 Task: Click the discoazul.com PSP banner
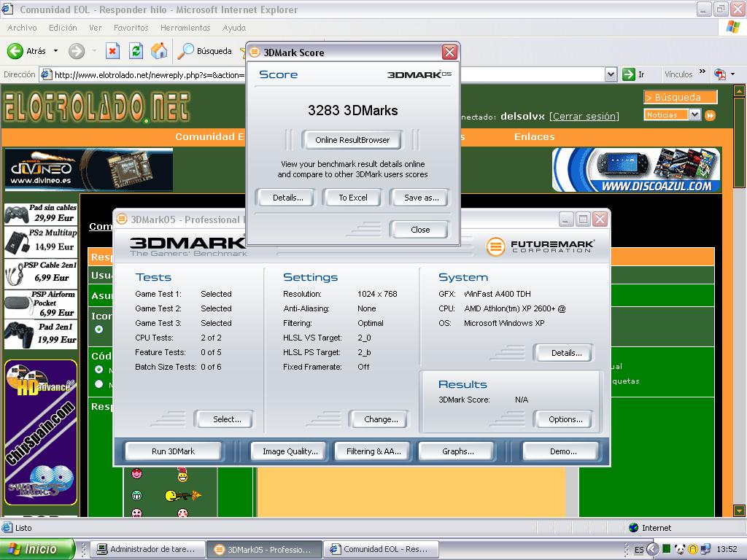click(x=636, y=169)
